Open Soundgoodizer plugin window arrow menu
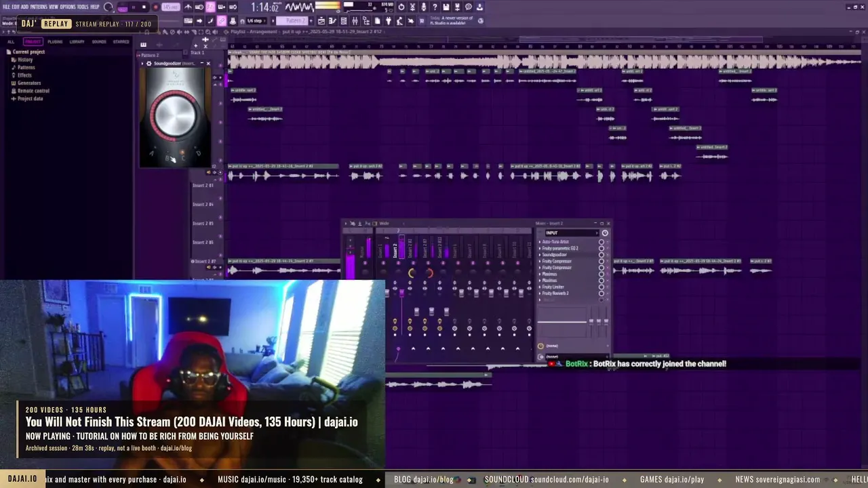868x488 pixels. tap(142, 64)
